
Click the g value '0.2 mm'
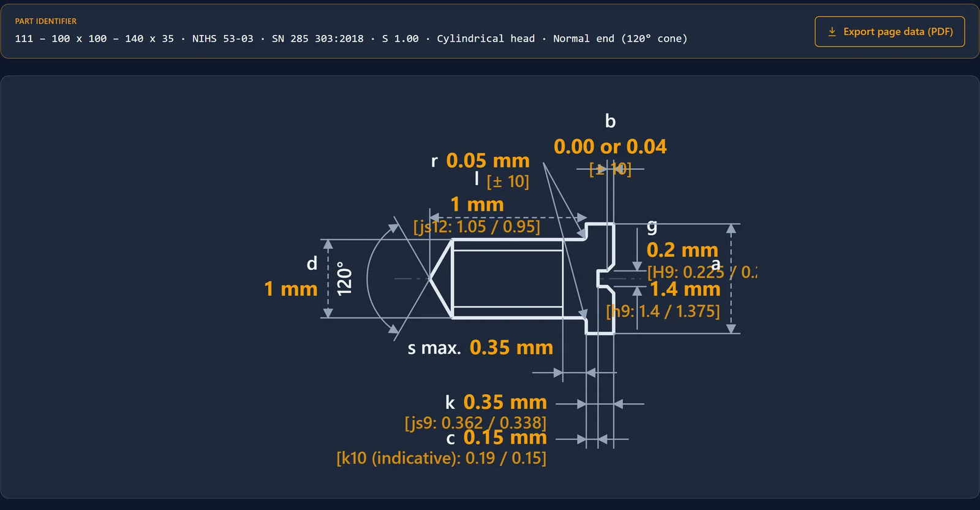[x=682, y=250]
